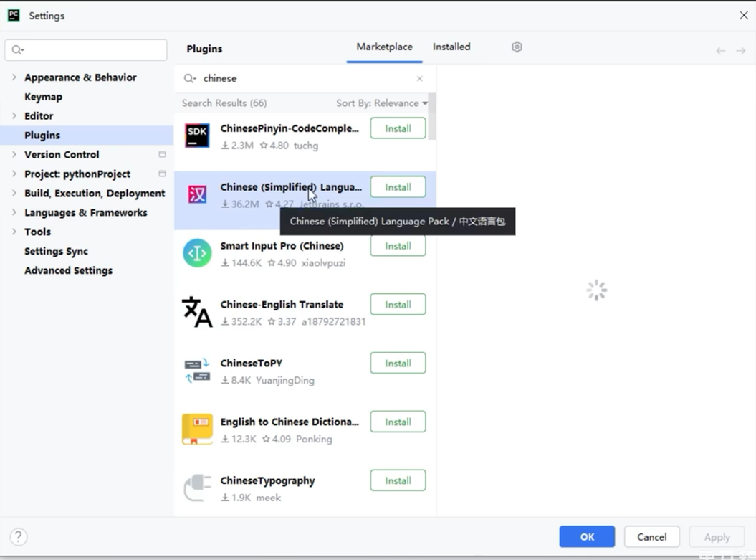756x560 pixels.
Task: Click the PyCharm logo in title bar
Action: click(x=14, y=16)
